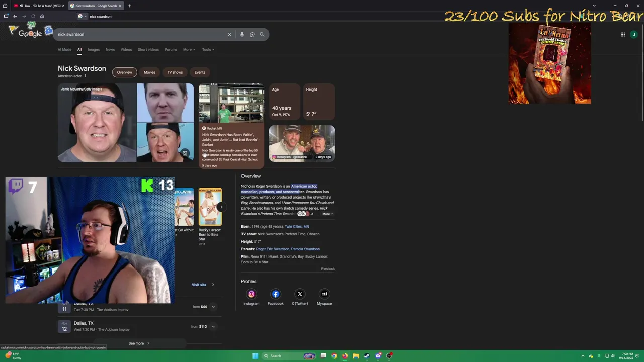This screenshot has height=362, width=644.
Task: Open the search engine selector in address bar
Action: (82, 16)
